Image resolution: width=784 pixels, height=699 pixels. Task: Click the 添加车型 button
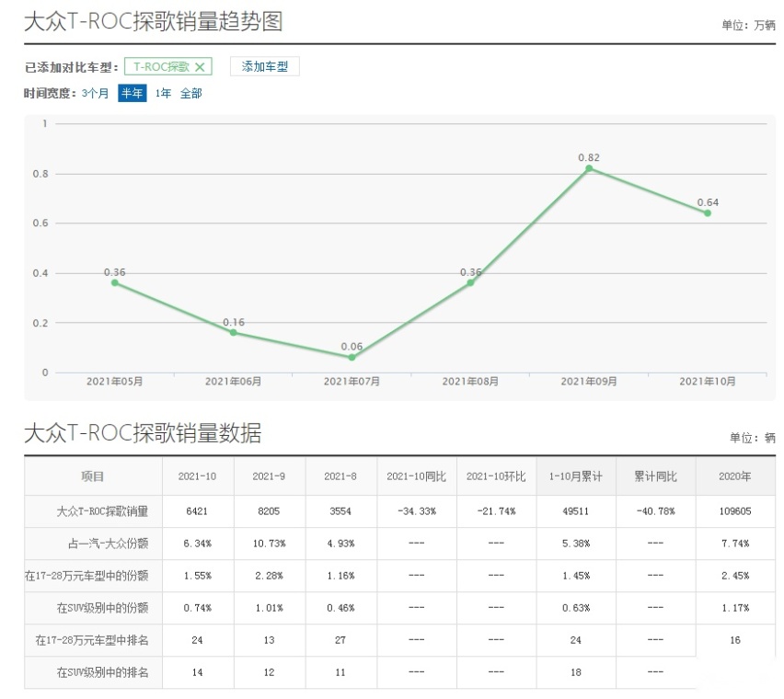(x=264, y=66)
